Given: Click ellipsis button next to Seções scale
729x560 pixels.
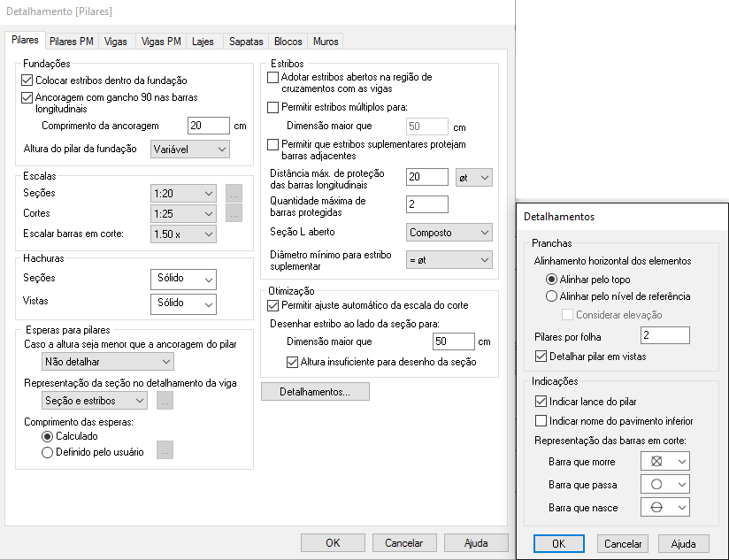Looking at the screenshot, I should [234, 194].
